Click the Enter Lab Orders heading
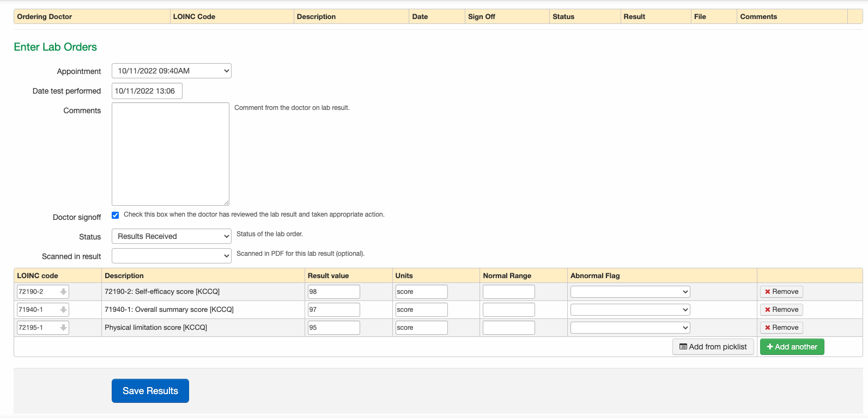 pyautogui.click(x=56, y=47)
